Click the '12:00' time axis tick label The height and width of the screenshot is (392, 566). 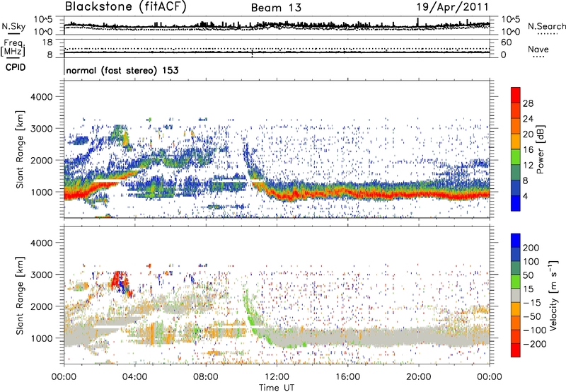277,377
